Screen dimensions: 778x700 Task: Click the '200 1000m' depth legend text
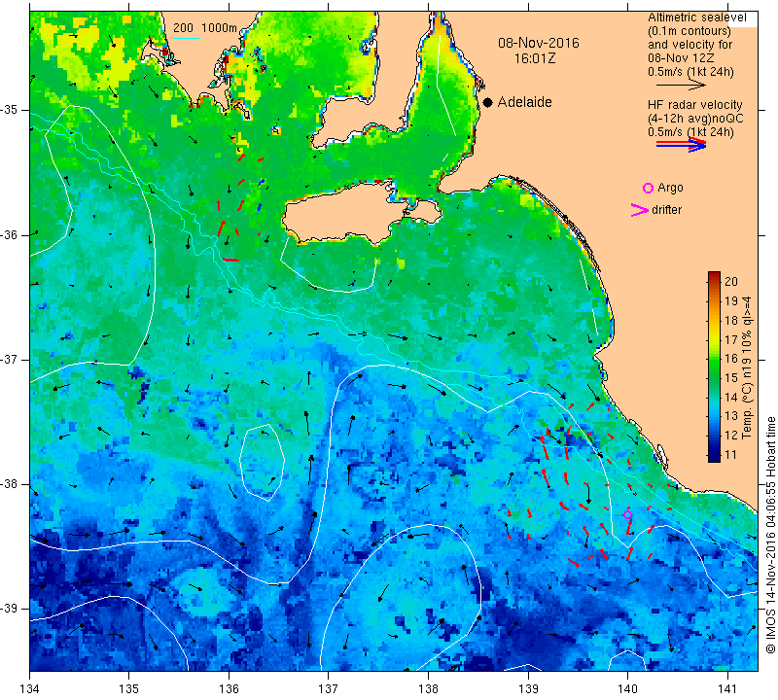(x=205, y=28)
